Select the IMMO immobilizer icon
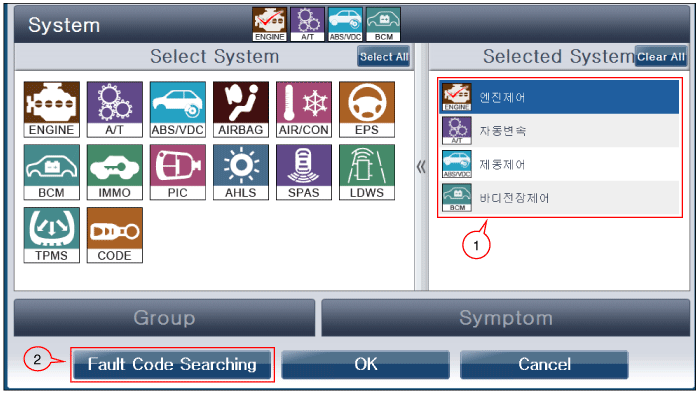The width and height of the screenshot is (700, 394). click(x=115, y=172)
